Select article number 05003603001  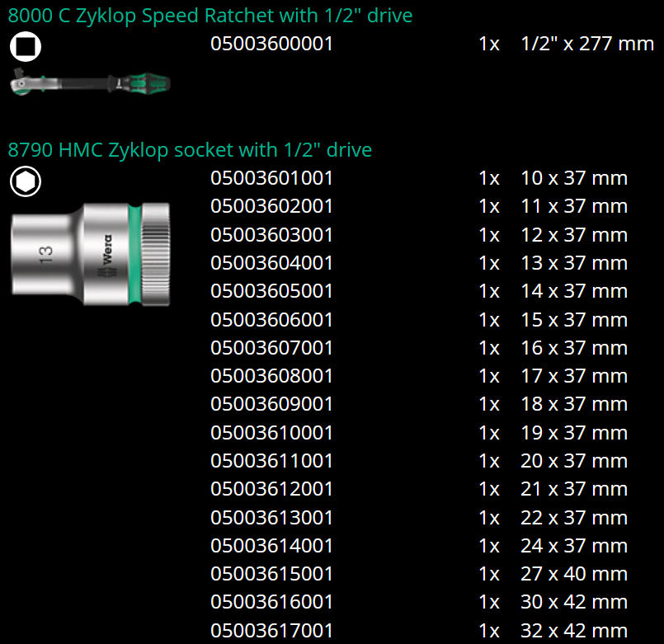271,235
